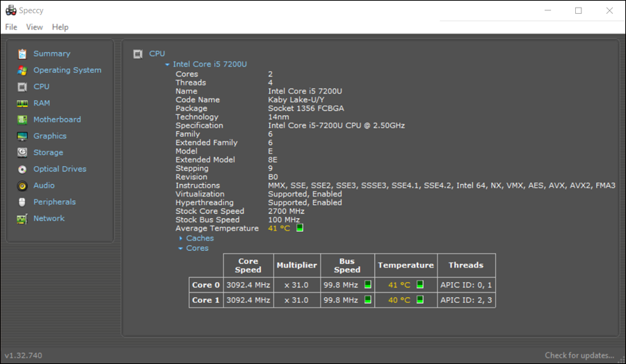Open the File menu
The height and width of the screenshot is (364, 626).
[x=11, y=27]
